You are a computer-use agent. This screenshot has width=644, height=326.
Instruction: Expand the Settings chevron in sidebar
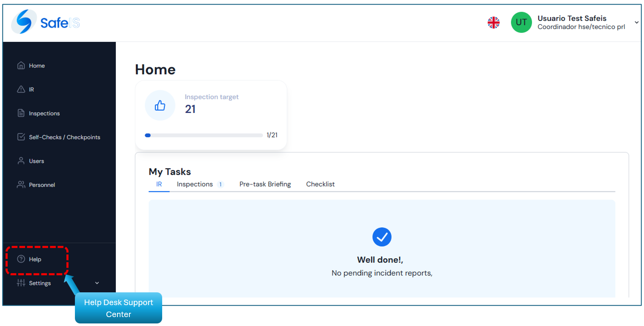tap(97, 283)
